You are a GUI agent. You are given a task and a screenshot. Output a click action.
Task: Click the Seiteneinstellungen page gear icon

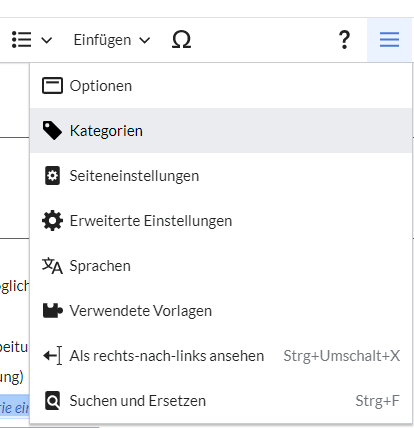(x=52, y=175)
